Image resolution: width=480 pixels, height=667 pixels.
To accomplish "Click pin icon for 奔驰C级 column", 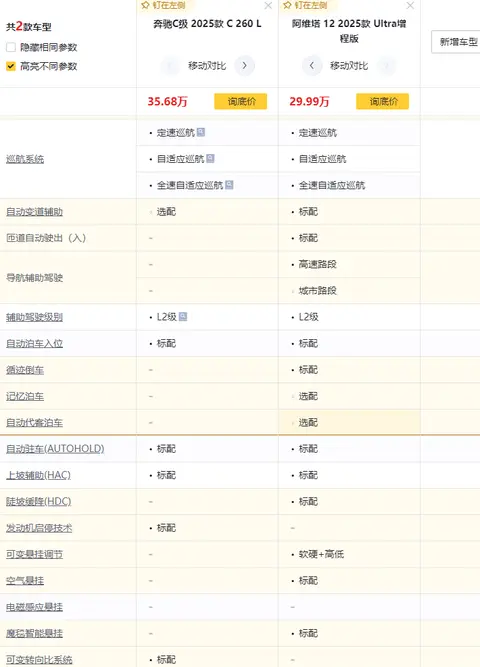I will [146, 5].
